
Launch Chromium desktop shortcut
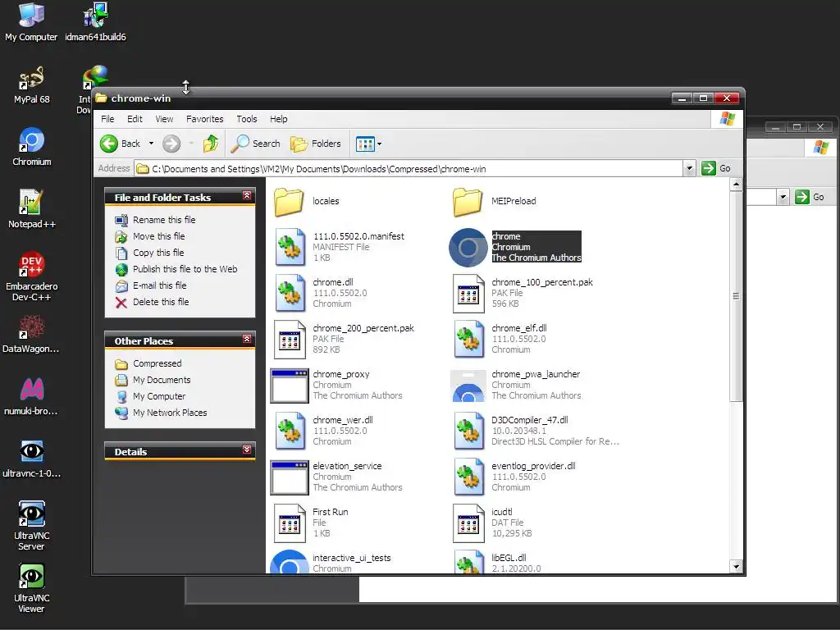[32, 146]
